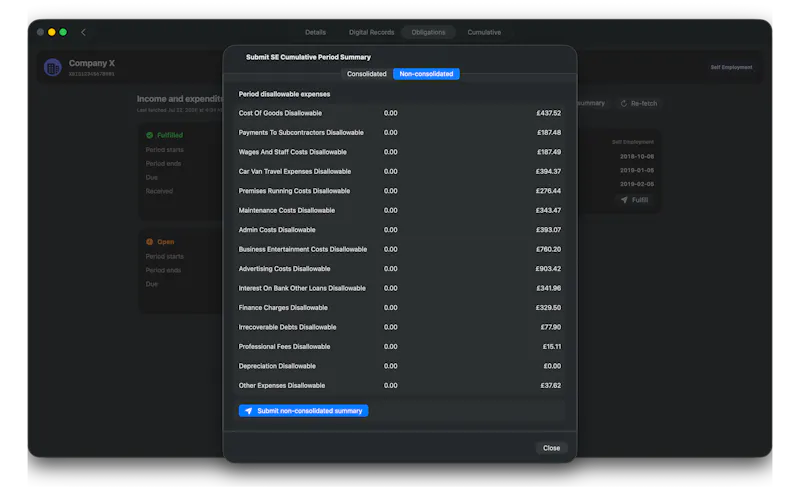Click Business Entertainment Costs Disallowable 0.00 field

[x=390, y=249]
